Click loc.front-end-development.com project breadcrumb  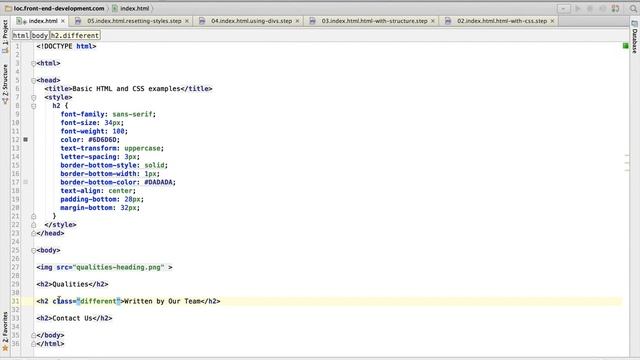pos(59,8)
